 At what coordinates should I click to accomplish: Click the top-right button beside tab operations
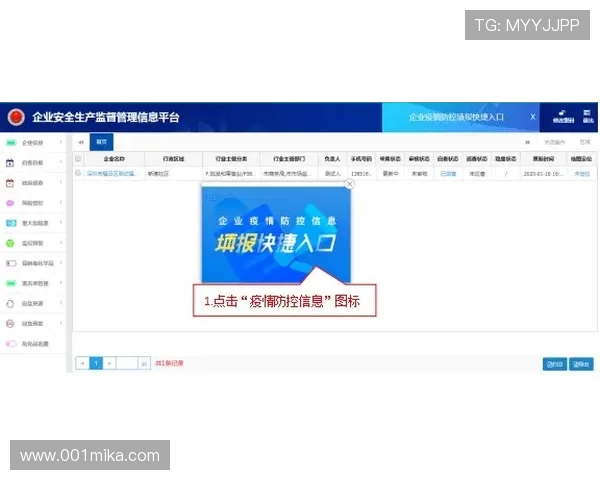coord(585,142)
